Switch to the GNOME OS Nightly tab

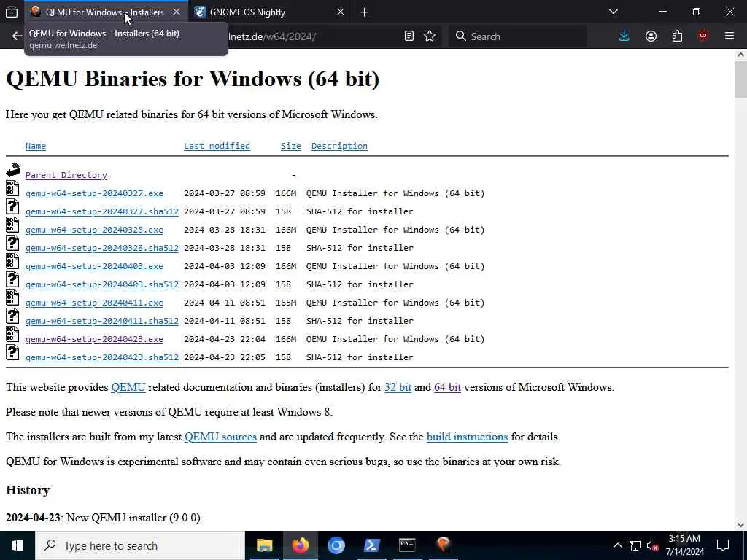(270, 12)
